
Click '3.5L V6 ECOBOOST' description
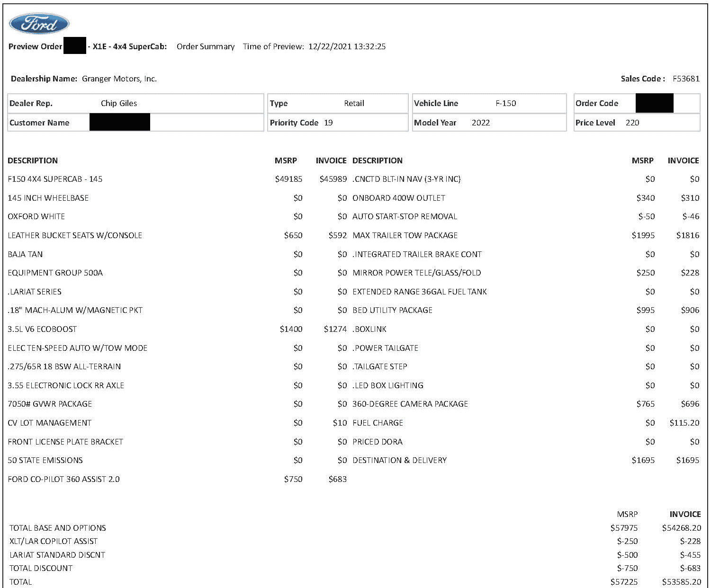click(x=42, y=329)
